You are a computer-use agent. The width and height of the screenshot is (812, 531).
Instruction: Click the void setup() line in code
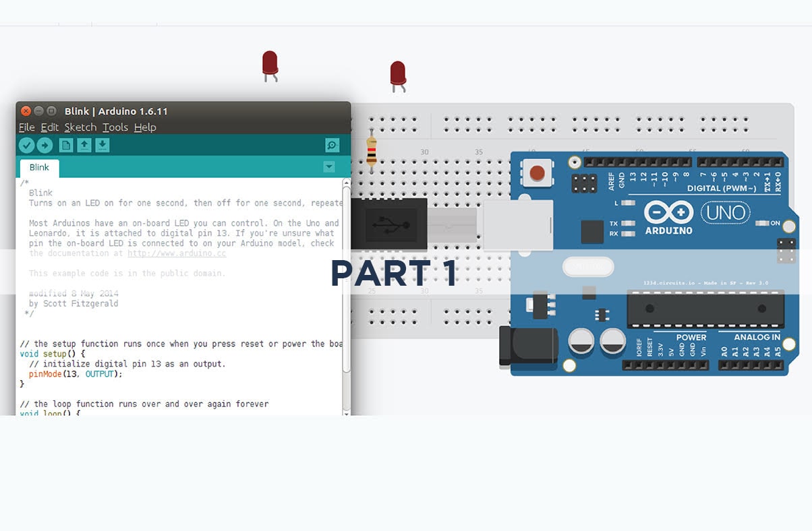tap(53, 354)
